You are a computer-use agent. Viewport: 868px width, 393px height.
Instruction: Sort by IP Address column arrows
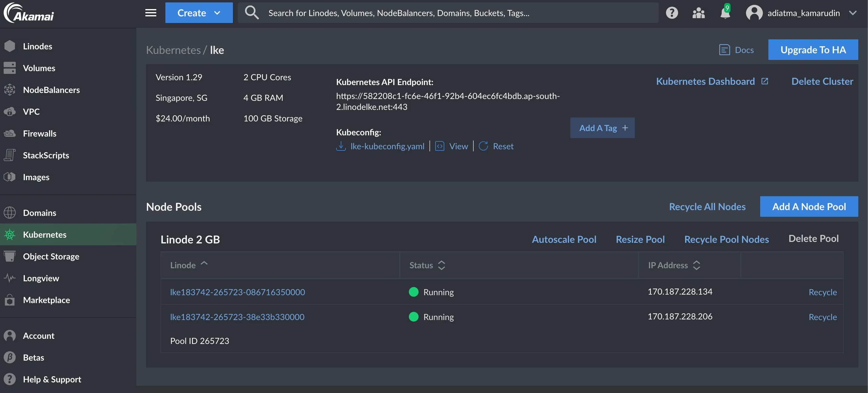click(697, 265)
